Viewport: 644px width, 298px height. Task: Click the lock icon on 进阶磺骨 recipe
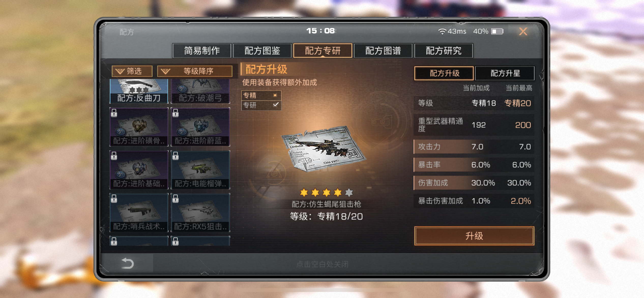[x=114, y=113]
